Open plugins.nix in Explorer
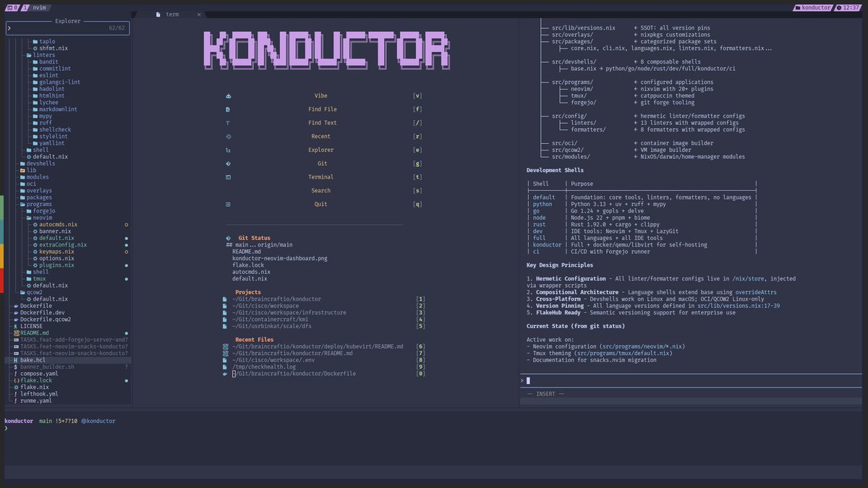 point(56,265)
